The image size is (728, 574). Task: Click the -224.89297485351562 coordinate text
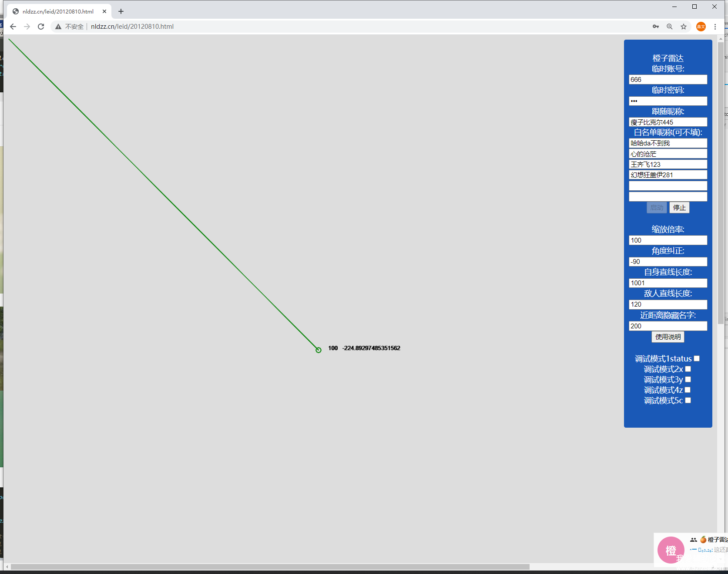pyautogui.click(x=371, y=348)
